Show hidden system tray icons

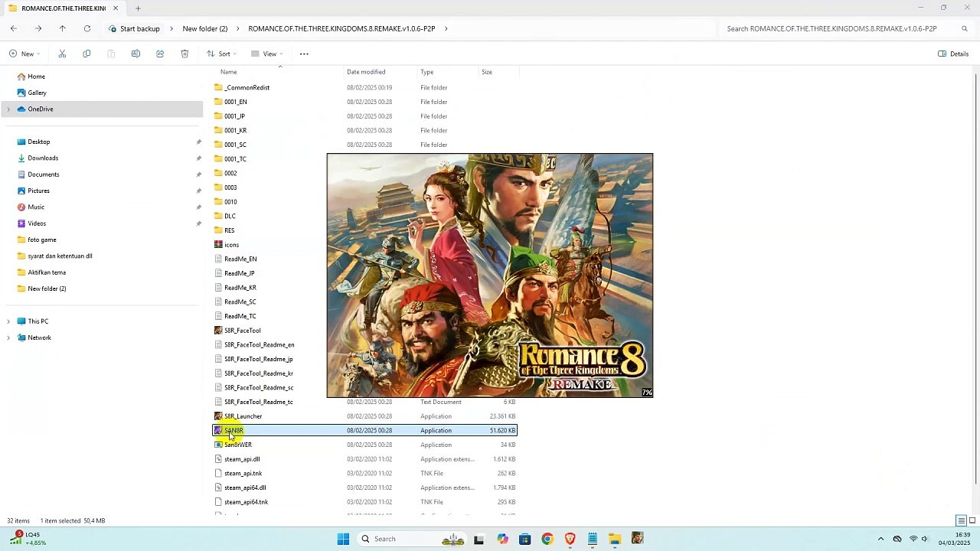[x=880, y=539]
